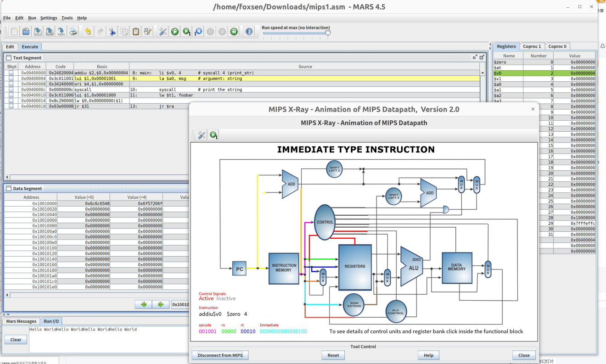Toggle breakpoint at address 0x00400000
Image resolution: width=606 pixels, height=364 pixels.
(11, 73)
